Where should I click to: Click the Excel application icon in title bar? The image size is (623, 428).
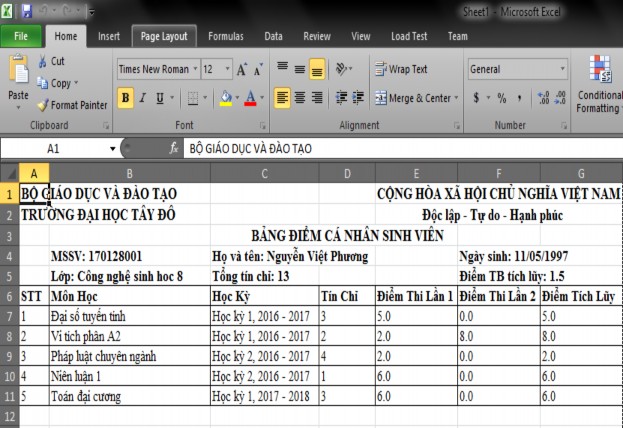[x=7, y=11]
